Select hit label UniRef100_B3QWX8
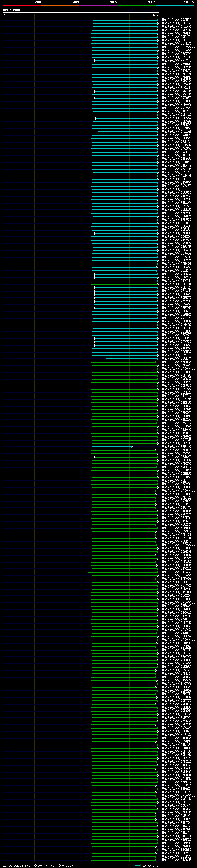 pos(177,362)
